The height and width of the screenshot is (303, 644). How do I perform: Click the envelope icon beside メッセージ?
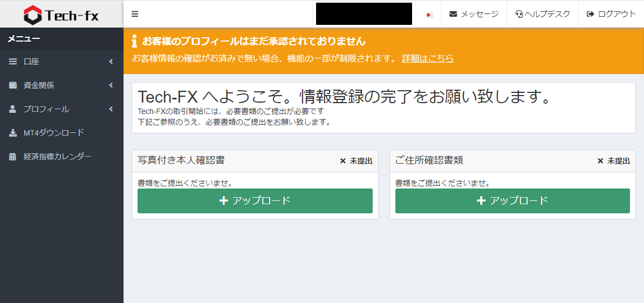click(453, 14)
